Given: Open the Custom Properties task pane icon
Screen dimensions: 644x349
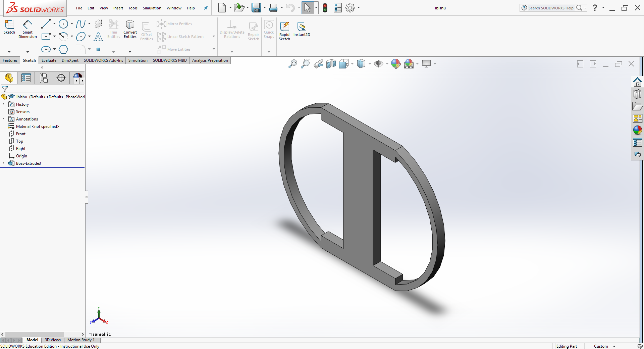Looking at the screenshot, I should coord(637,142).
